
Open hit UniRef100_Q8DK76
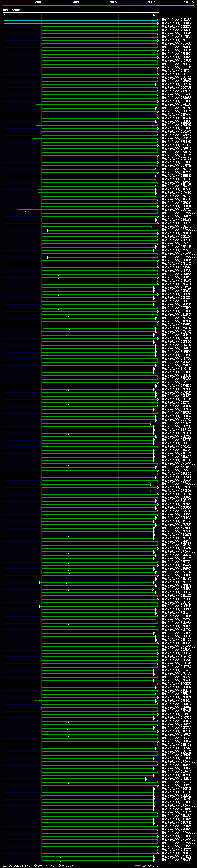coord(177,26)
